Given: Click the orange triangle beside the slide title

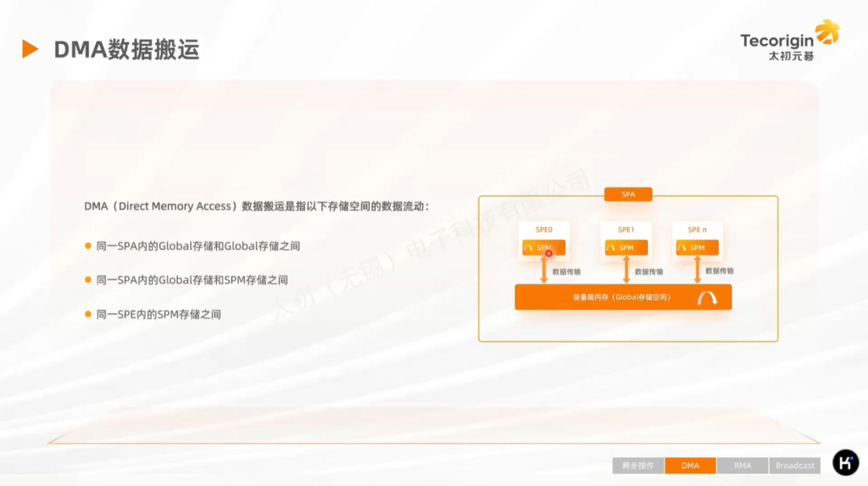Looking at the screenshot, I should pos(31,49).
